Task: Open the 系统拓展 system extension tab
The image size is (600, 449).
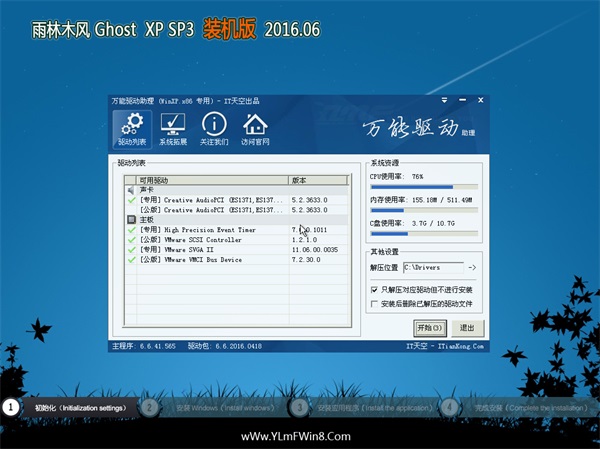Action: [173, 129]
